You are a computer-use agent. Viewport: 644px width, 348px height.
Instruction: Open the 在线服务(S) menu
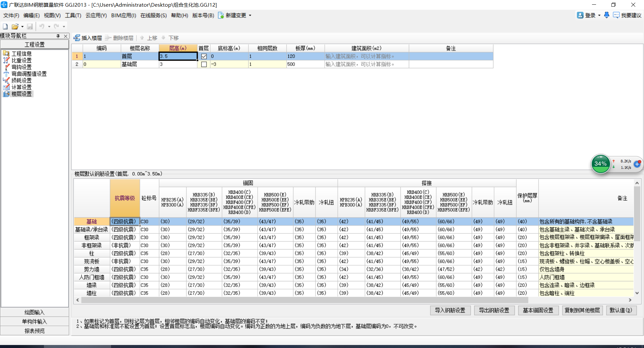click(153, 15)
